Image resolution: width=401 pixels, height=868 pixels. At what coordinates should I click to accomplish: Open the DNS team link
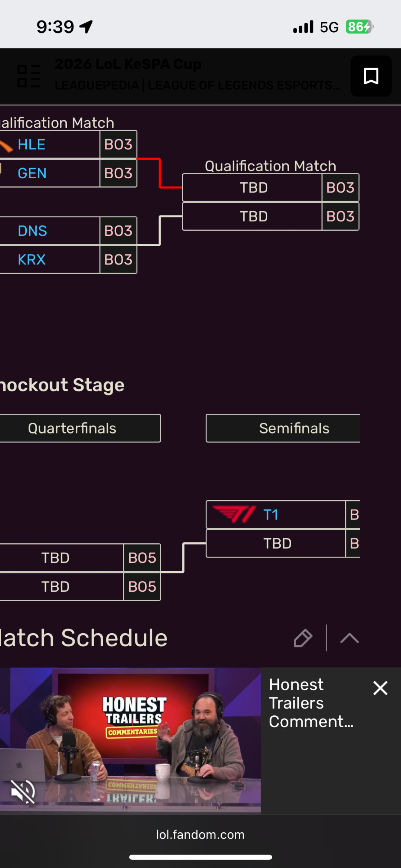[x=32, y=231]
